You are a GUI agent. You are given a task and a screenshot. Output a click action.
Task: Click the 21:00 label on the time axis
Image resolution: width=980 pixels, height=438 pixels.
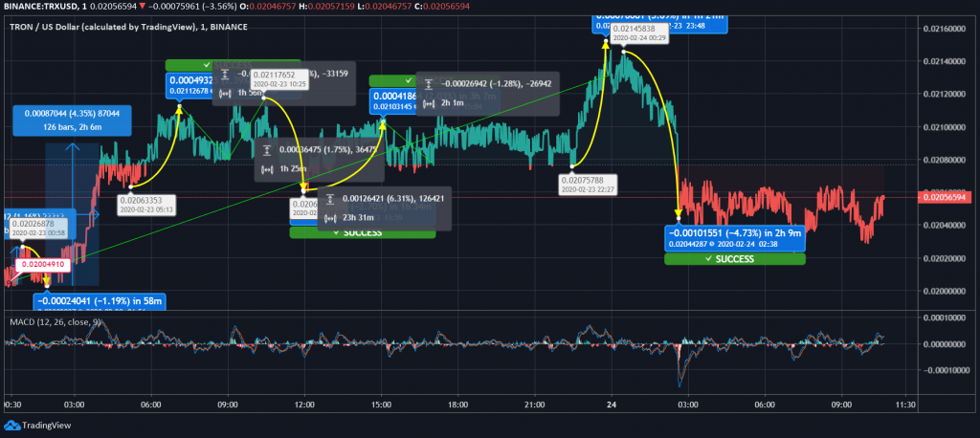pyautogui.click(x=534, y=405)
